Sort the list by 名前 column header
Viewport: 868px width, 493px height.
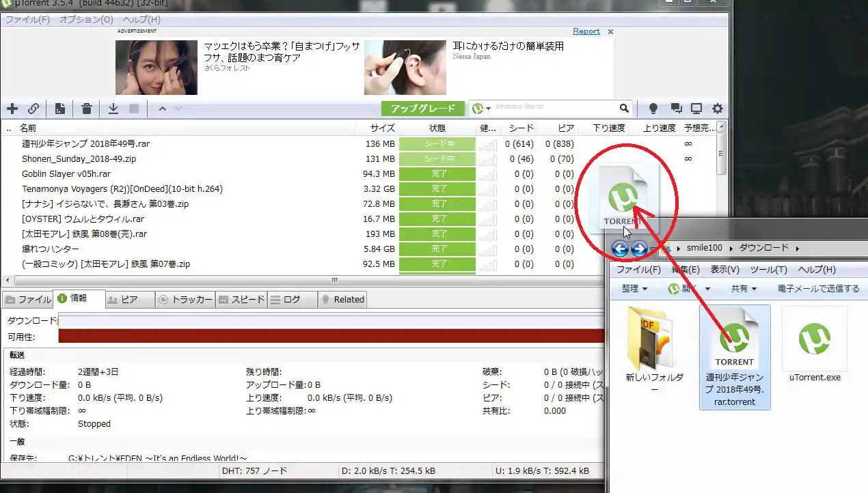[x=28, y=128]
